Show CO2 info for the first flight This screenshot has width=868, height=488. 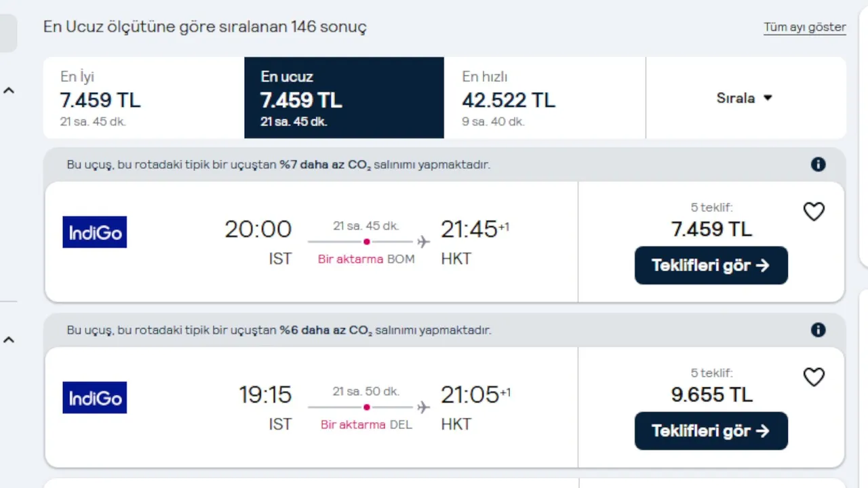click(818, 165)
